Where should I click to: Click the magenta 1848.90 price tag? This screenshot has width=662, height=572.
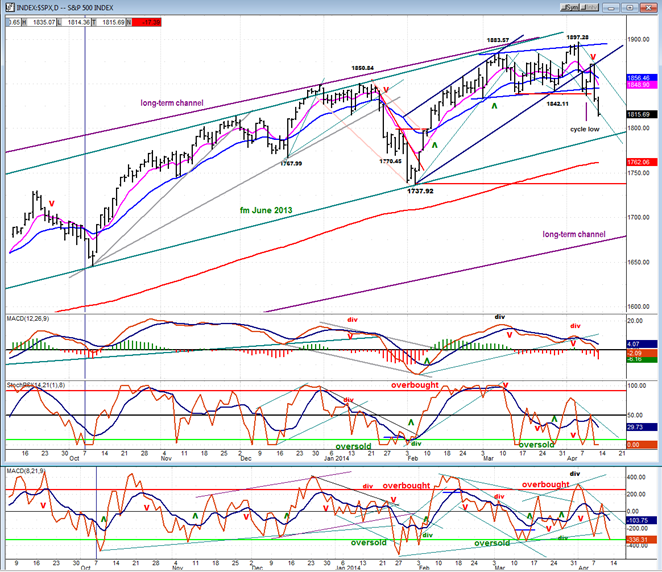(x=642, y=85)
